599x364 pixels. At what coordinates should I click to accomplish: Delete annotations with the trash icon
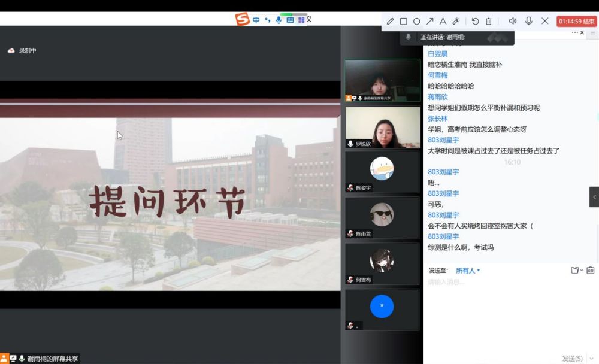(x=489, y=21)
